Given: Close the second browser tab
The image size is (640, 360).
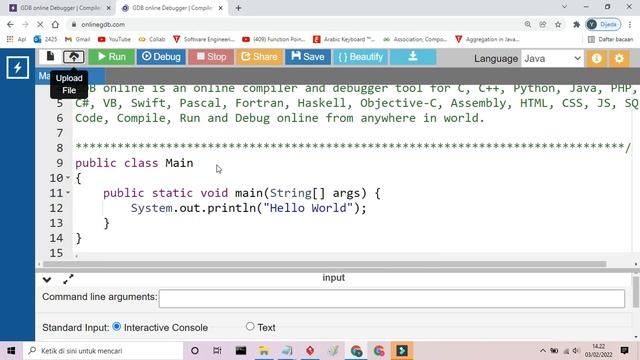Looking at the screenshot, I should click(220, 8).
